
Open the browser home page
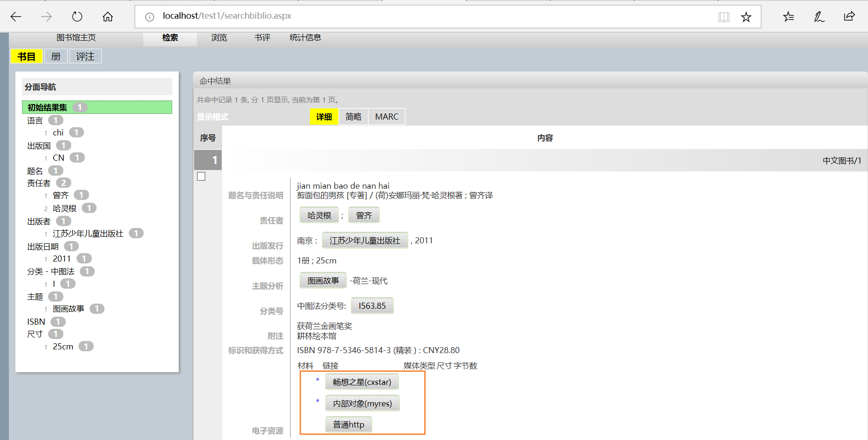coord(107,16)
